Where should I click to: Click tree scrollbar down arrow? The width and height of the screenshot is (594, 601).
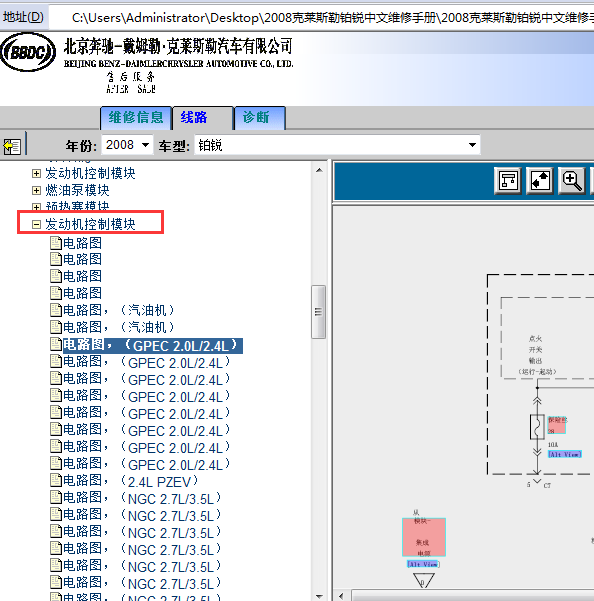319,596
